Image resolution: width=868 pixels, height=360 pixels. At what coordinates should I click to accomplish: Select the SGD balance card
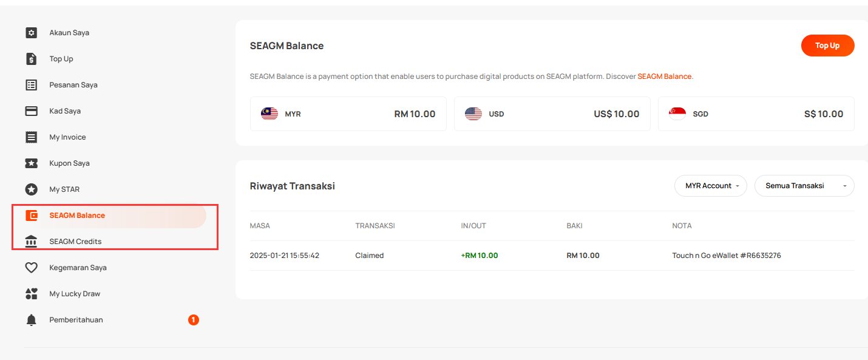(x=756, y=114)
